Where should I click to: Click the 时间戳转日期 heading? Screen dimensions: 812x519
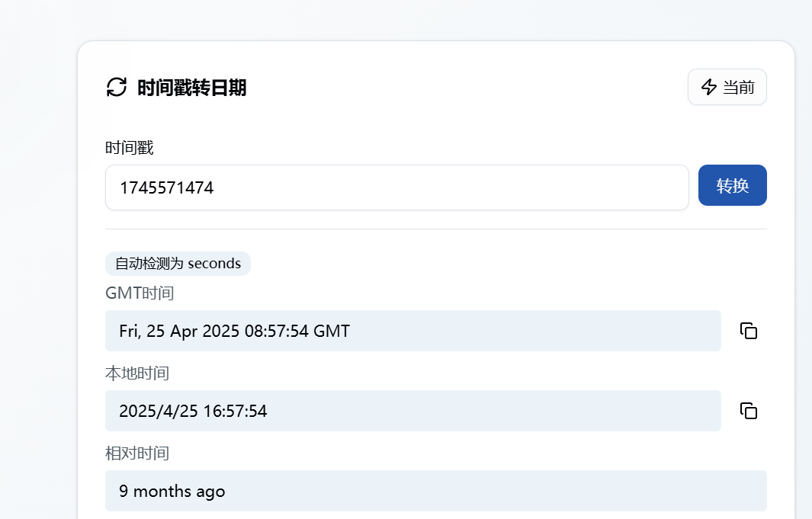pos(191,88)
